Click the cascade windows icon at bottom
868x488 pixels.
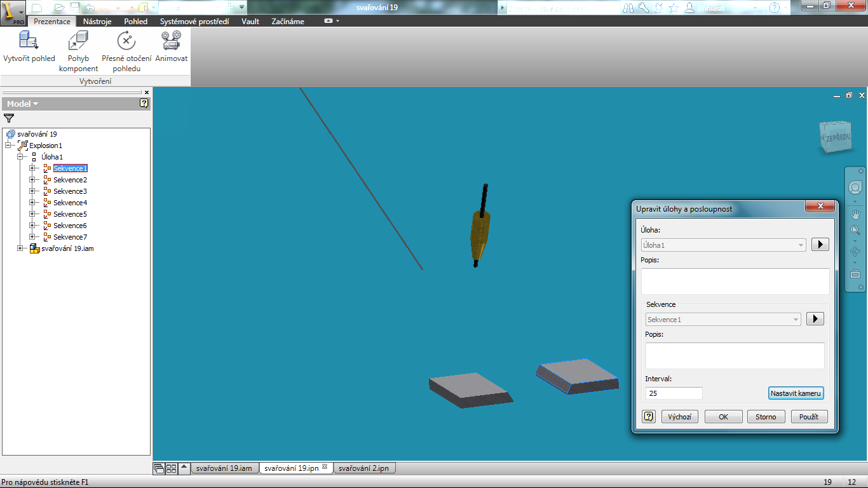tap(159, 468)
